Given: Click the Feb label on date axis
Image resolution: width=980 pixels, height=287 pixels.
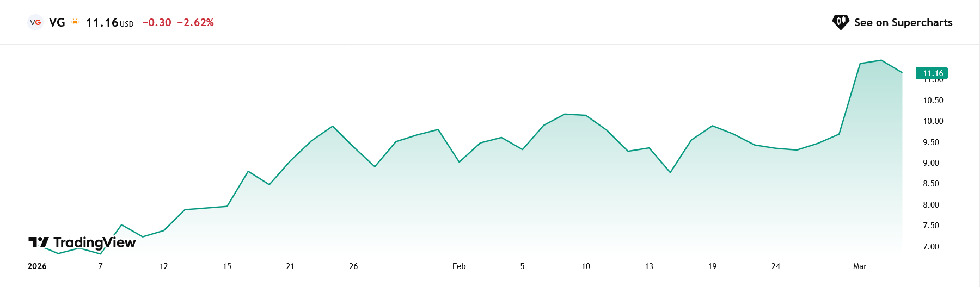Looking at the screenshot, I should [459, 266].
